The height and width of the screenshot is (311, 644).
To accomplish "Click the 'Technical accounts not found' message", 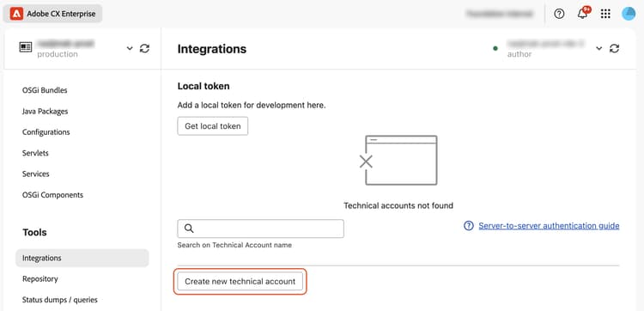I will pyautogui.click(x=398, y=205).
